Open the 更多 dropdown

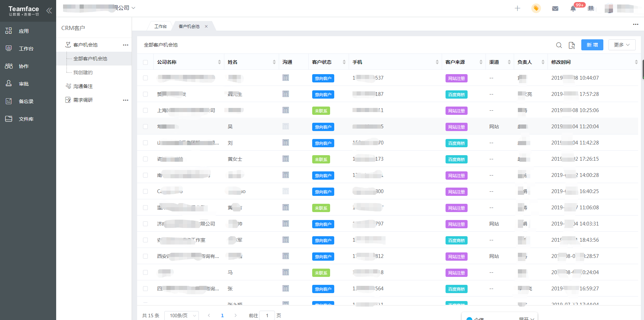click(x=622, y=45)
